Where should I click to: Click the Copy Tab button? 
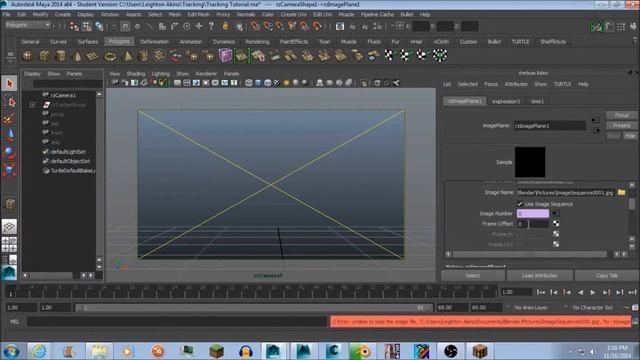[x=607, y=276]
